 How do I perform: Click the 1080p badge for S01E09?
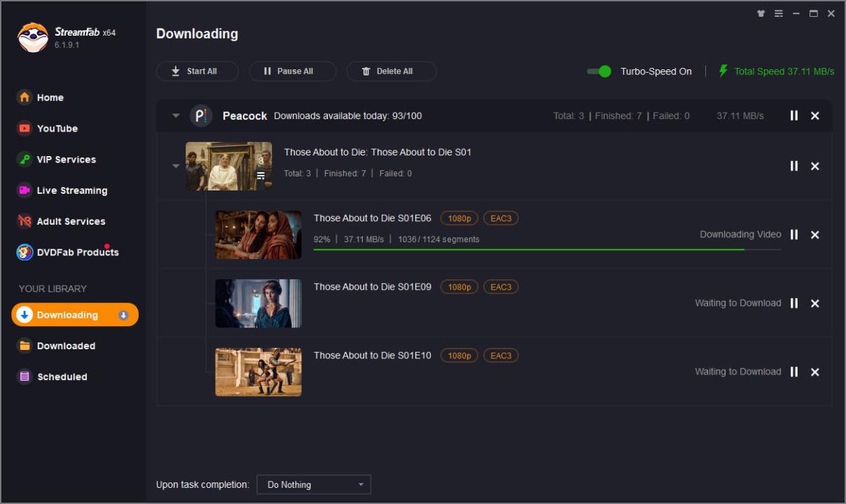click(x=459, y=287)
